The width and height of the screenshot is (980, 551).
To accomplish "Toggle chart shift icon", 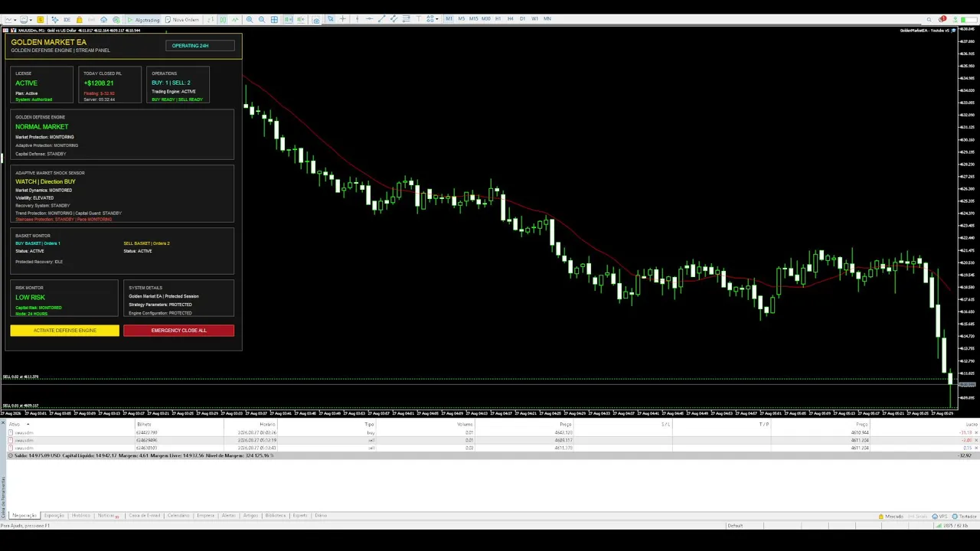I will 301,19.
